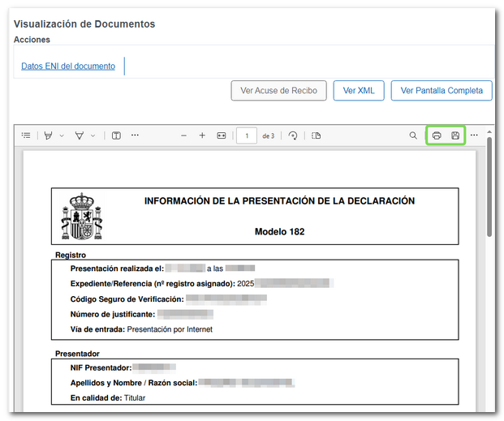
Task: Open the PDF table of contents sidebar
Action: (x=26, y=135)
